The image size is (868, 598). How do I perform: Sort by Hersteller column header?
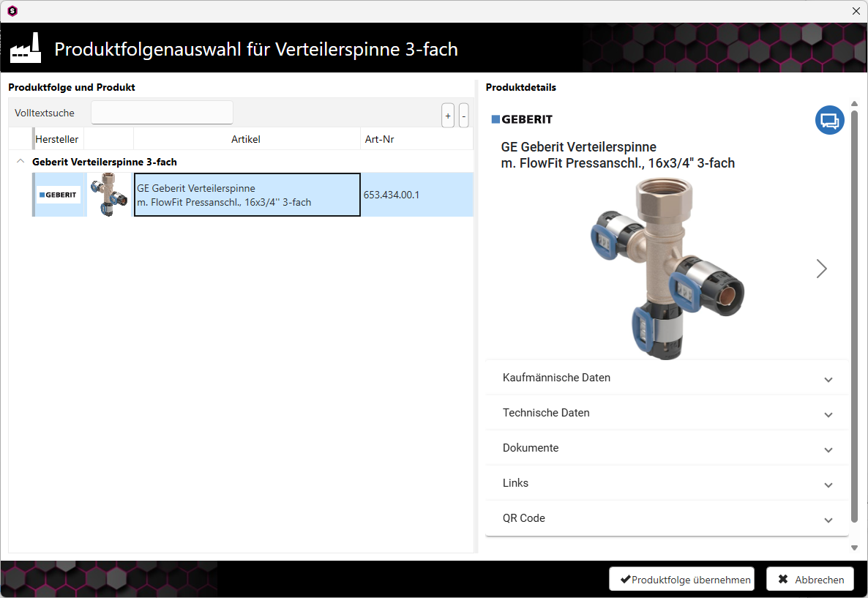coord(57,139)
